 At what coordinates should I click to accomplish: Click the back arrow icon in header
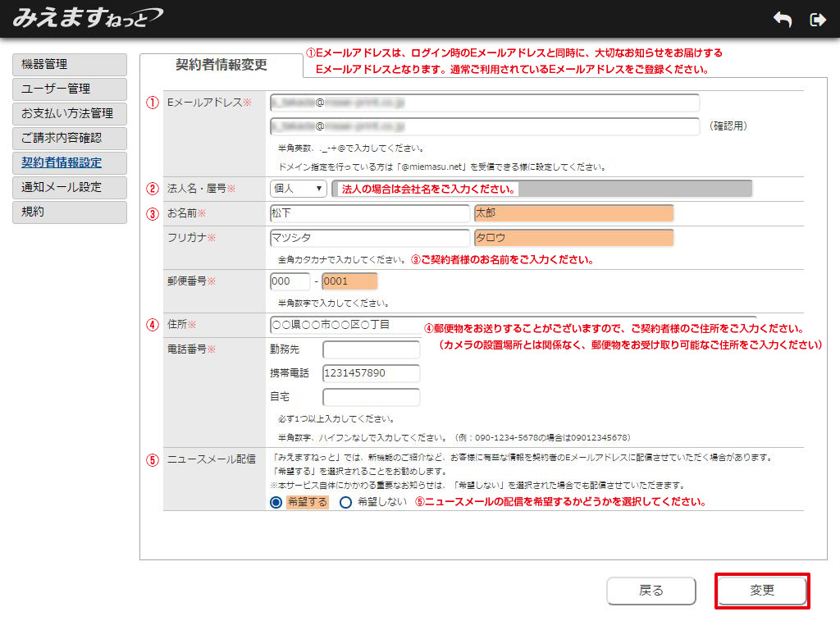click(782, 20)
